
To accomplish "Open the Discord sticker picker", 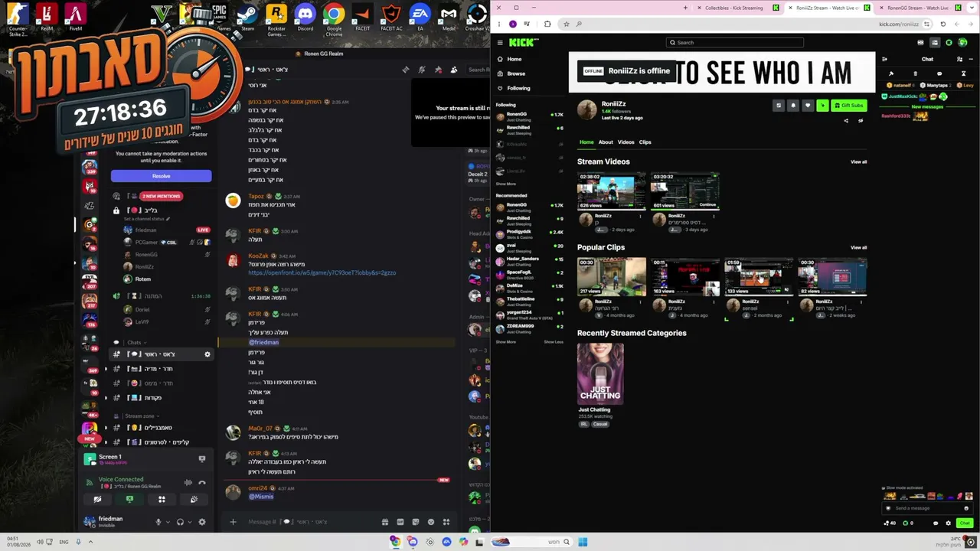I will (416, 522).
